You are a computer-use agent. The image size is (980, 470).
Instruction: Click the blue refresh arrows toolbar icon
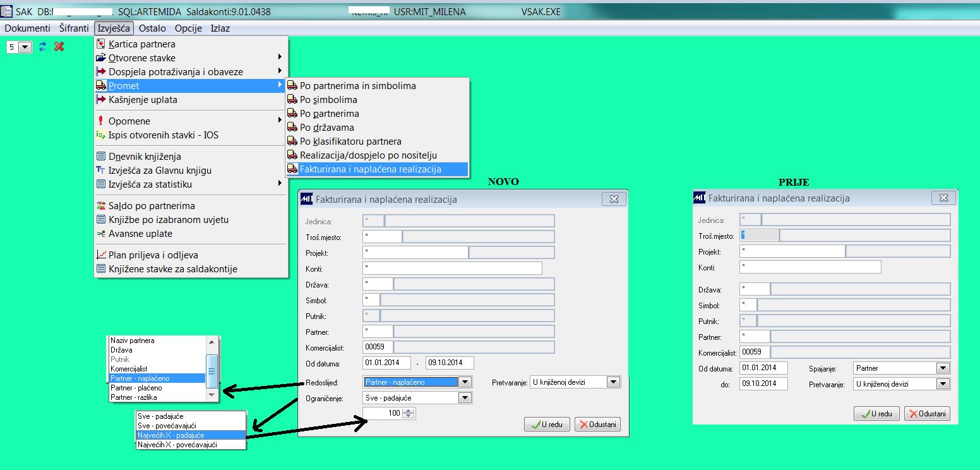43,47
